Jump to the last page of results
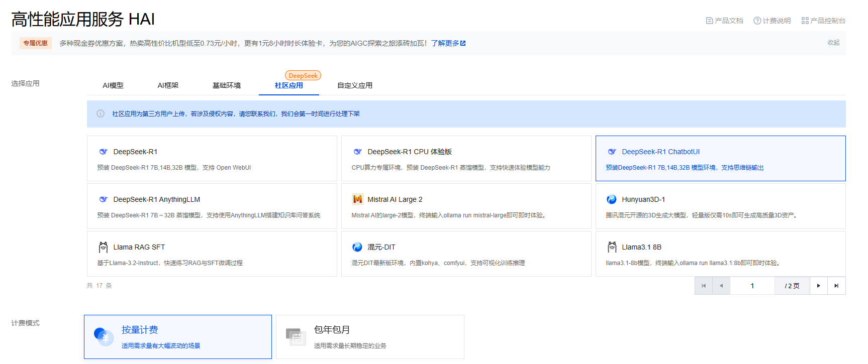The height and width of the screenshot is (364, 868). click(836, 286)
